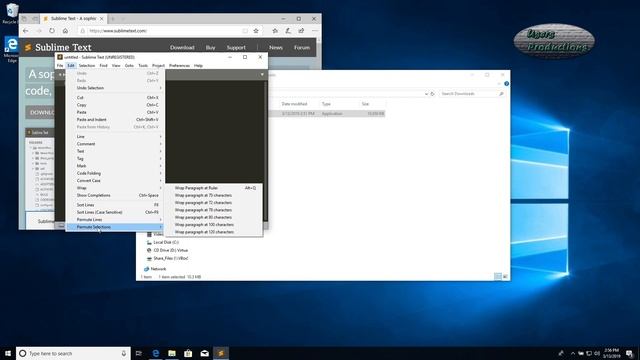Viewport: 640px width, 360px height.
Task: Click the Edge share icon
Action: [301, 31]
